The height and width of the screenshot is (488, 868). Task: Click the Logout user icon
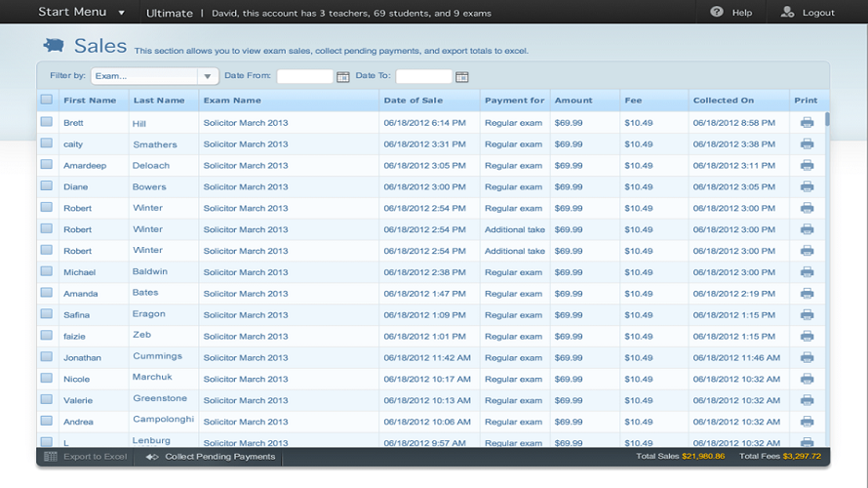pyautogui.click(x=787, y=12)
